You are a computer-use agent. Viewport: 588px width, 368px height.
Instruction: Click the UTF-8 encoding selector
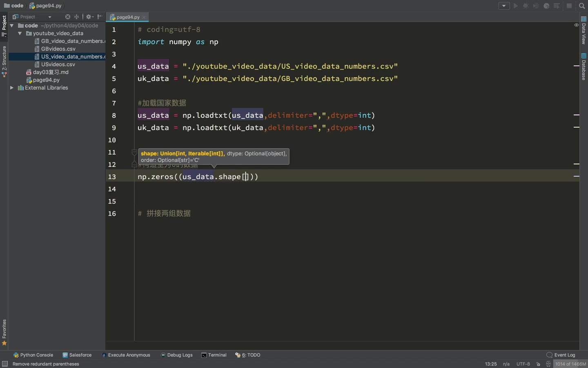pyautogui.click(x=523, y=364)
